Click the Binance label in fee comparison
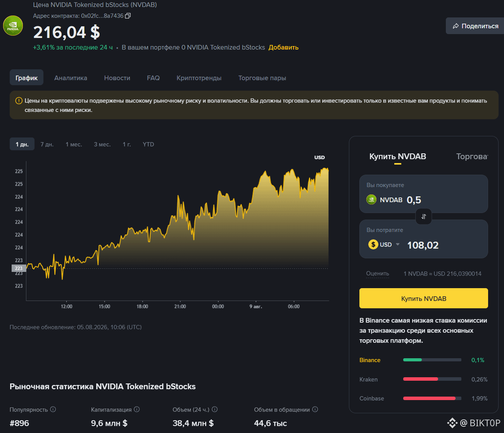The height and width of the screenshot is (433, 504). [370, 360]
